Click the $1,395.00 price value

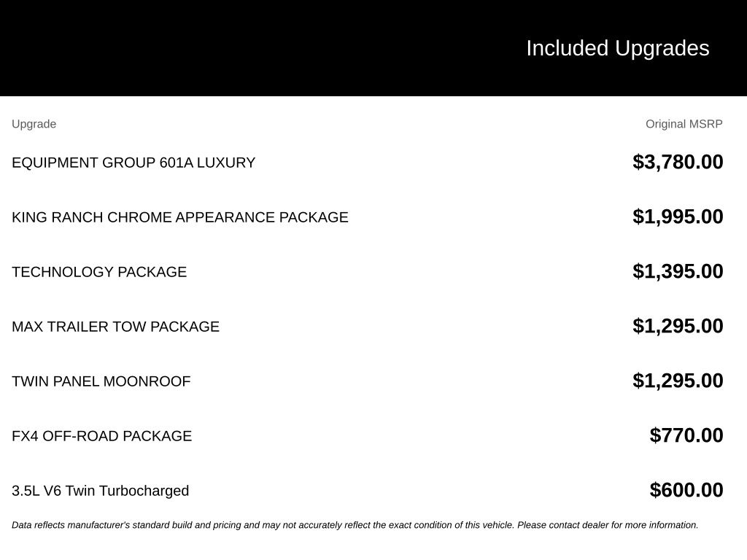click(678, 271)
